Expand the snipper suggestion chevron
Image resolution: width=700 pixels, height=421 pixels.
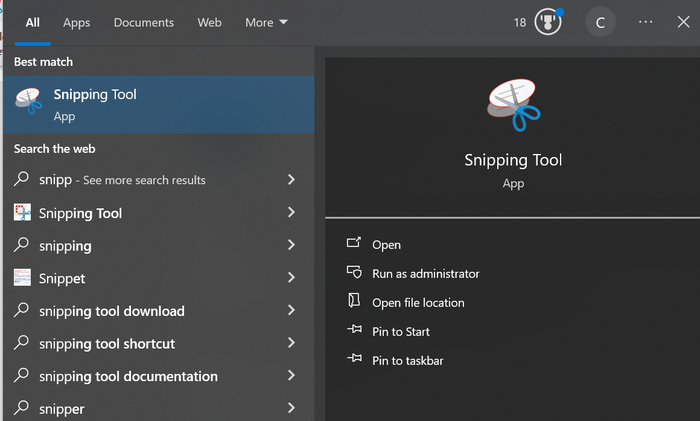[x=291, y=408]
